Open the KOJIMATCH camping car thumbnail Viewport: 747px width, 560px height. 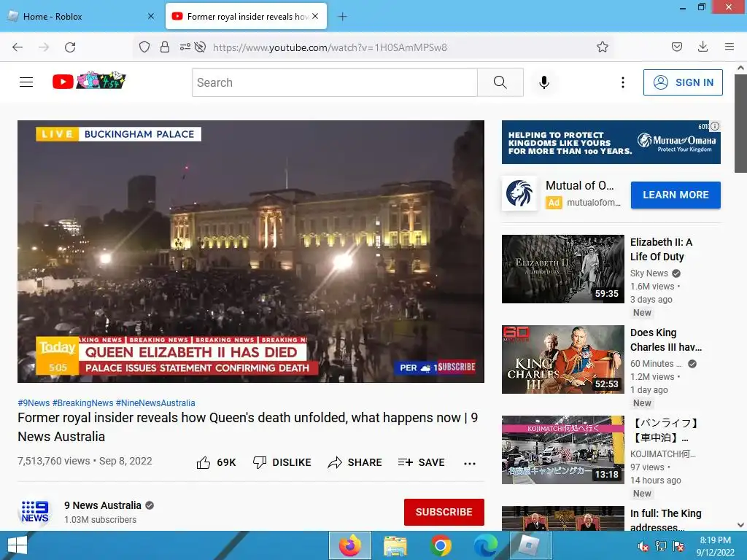(562, 449)
